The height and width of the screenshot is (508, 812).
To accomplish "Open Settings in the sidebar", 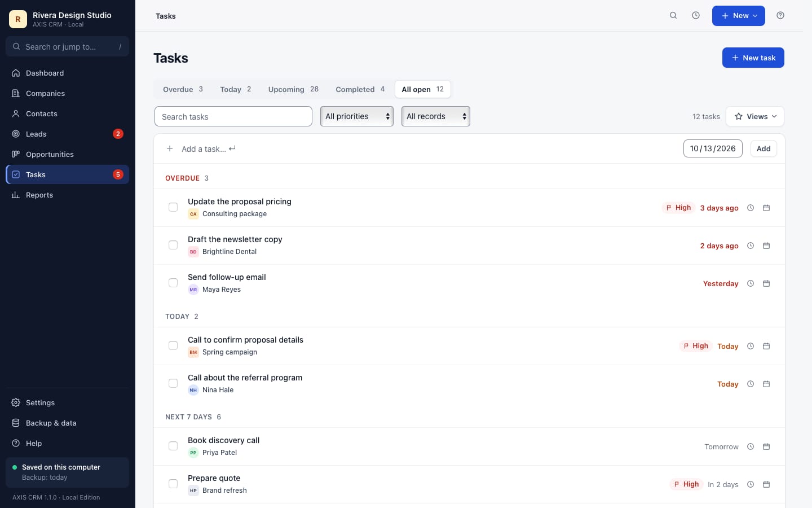I will click(67, 402).
